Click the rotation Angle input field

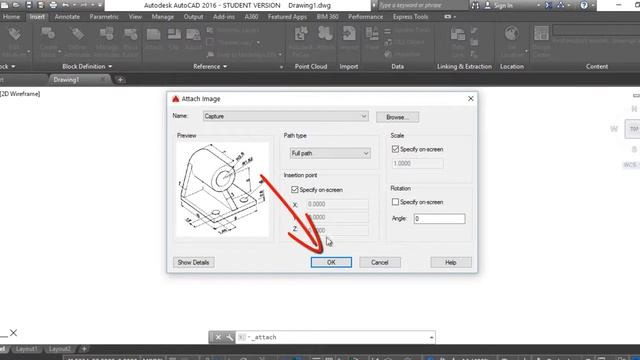click(x=439, y=219)
